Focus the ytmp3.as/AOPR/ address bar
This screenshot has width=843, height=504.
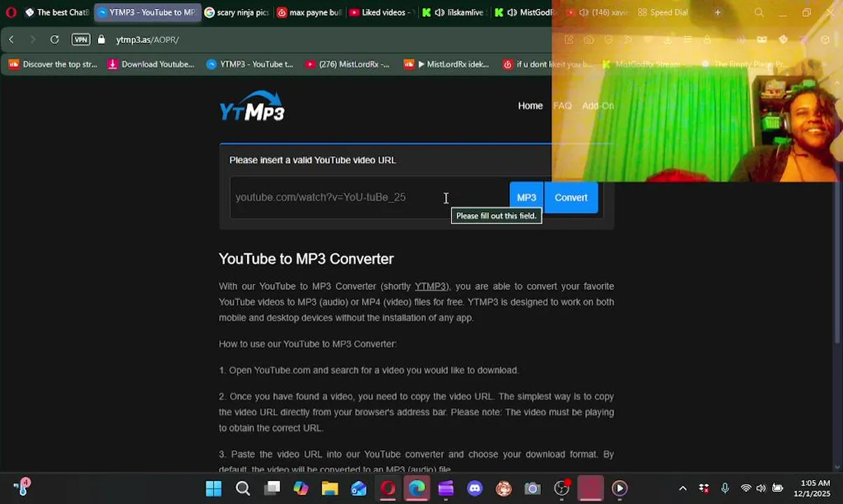pyautogui.click(x=147, y=39)
